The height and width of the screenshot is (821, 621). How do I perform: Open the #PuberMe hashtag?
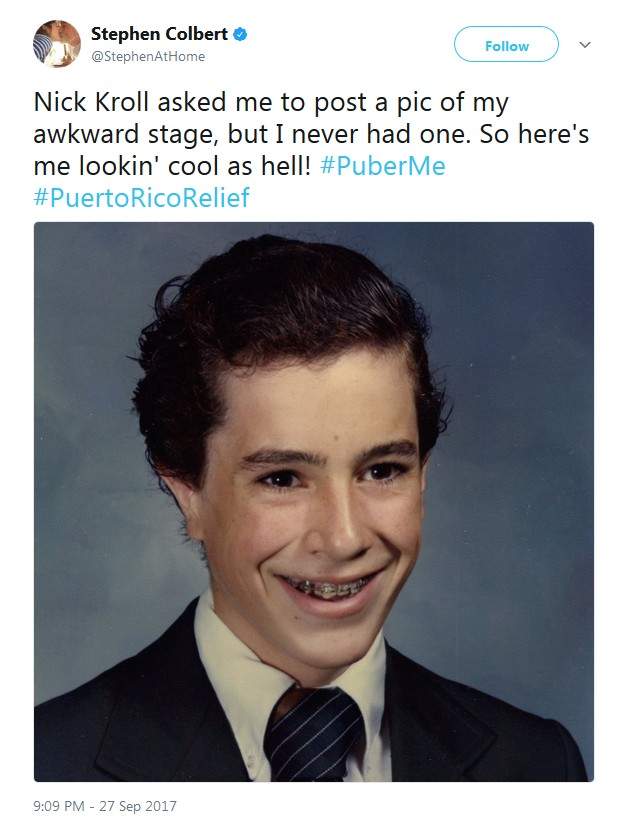click(x=384, y=165)
